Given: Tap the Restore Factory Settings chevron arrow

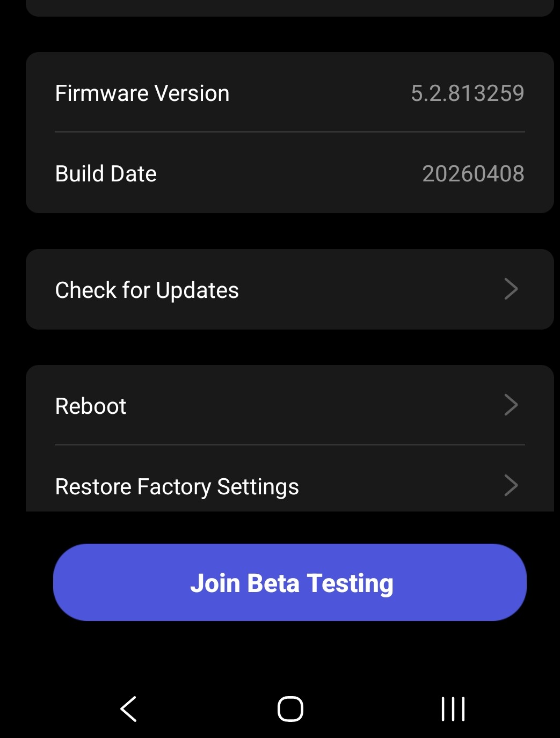Looking at the screenshot, I should click(511, 486).
